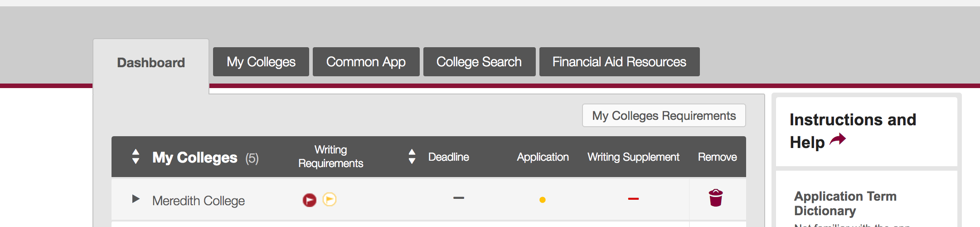
Task: Click the Instructions and Help arrow icon
Action: [x=838, y=139]
